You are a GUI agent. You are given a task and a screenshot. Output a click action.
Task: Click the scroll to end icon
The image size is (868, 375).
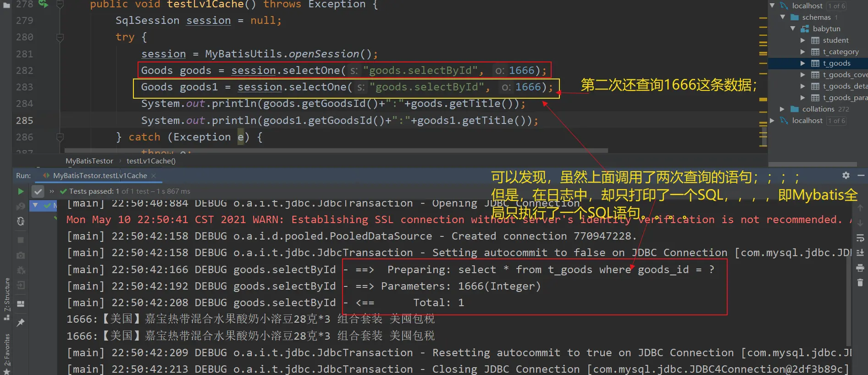tap(860, 252)
